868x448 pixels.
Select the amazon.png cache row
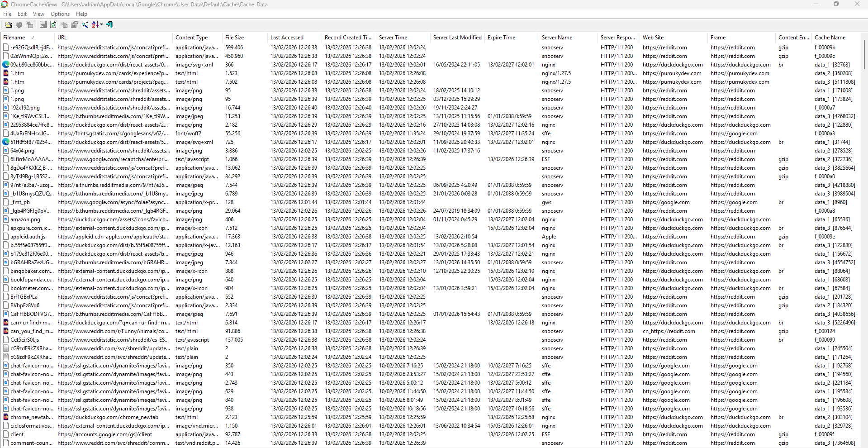(25, 219)
